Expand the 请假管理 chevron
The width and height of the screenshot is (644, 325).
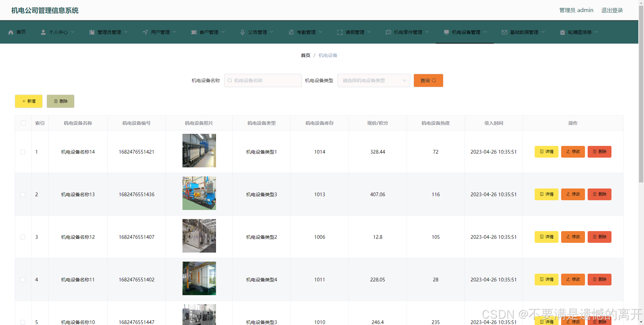[369, 32]
